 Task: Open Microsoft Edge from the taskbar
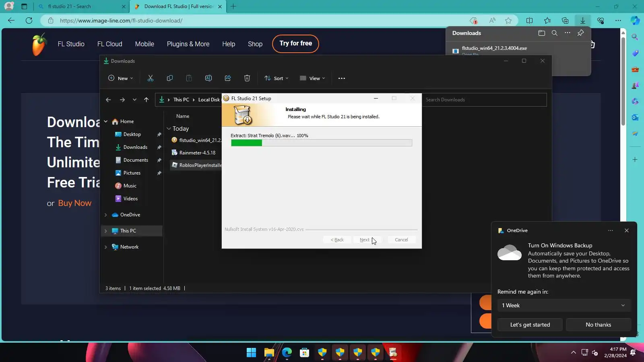pos(287,353)
